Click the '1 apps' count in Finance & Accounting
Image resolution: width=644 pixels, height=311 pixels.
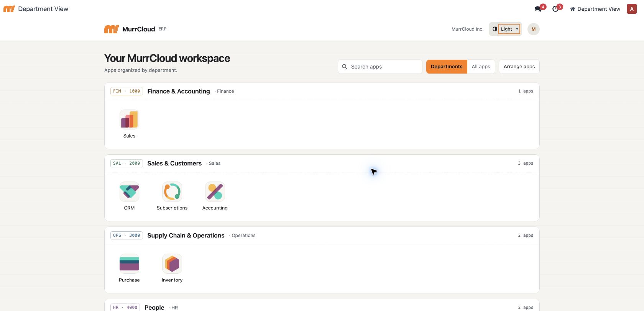526,91
